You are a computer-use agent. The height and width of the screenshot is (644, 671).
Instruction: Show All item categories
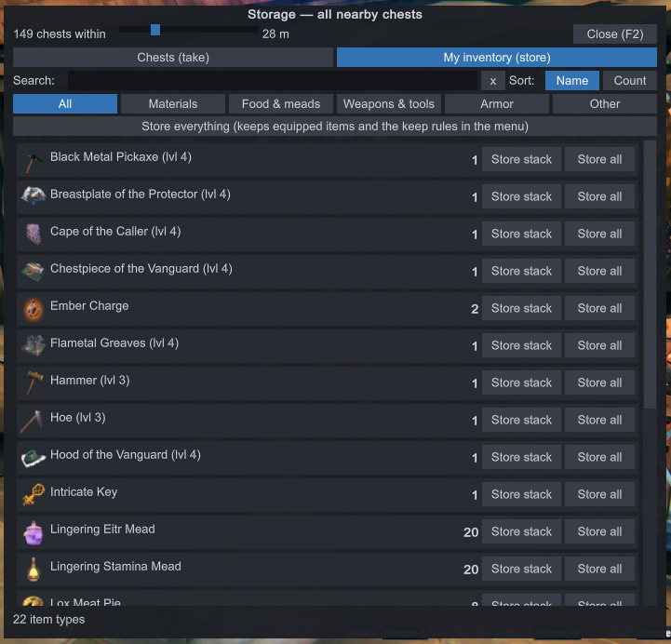click(65, 104)
